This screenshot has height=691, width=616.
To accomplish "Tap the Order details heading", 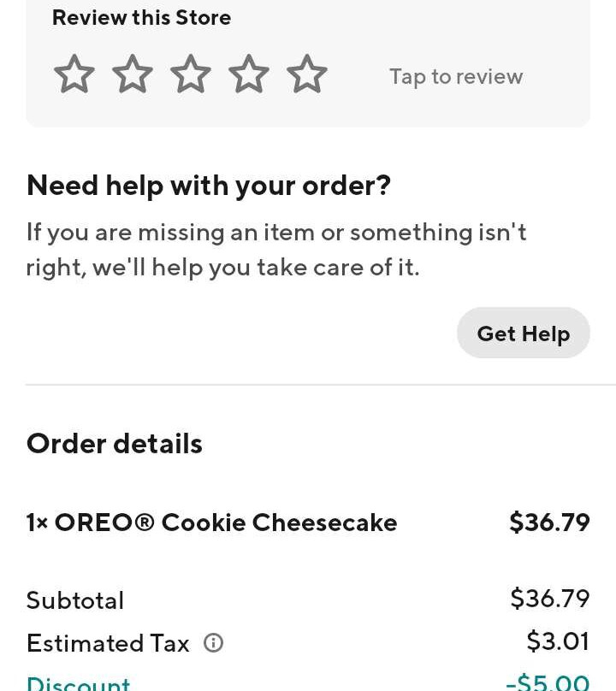I will pyautogui.click(x=114, y=444).
